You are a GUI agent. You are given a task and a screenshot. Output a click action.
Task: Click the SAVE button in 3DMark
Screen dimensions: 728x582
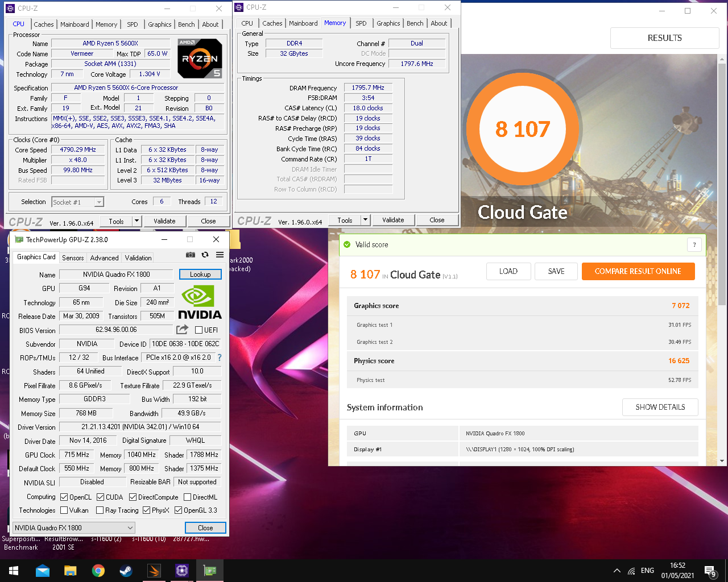pyautogui.click(x=556, y=271)
